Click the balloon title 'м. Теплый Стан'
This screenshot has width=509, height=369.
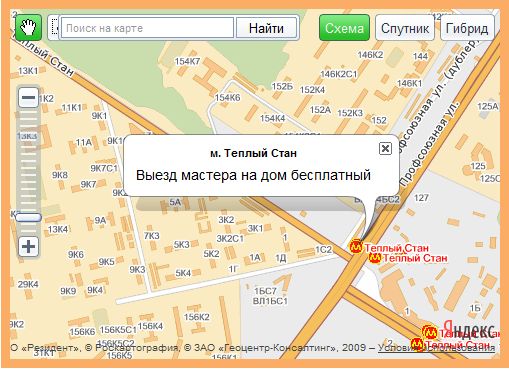[253, 153]
